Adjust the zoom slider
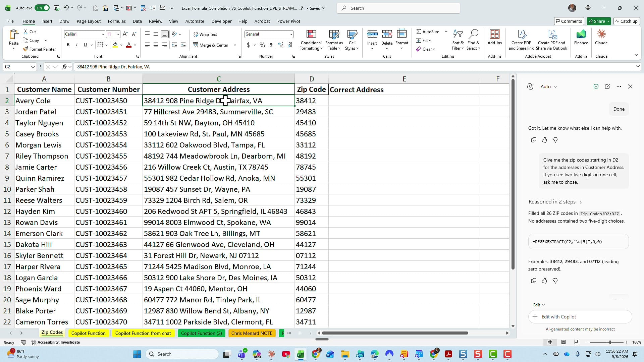 coord(610,342)
